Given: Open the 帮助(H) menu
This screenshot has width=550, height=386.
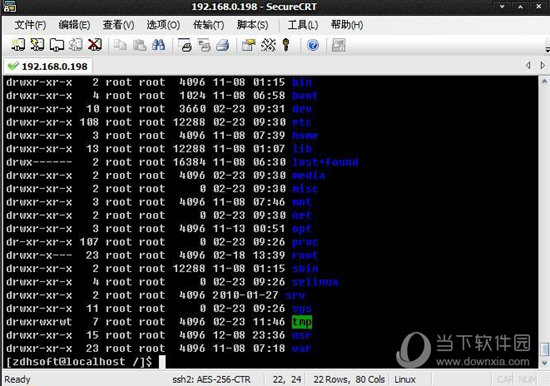Looking at the screenshot, I should coord(347,25).
